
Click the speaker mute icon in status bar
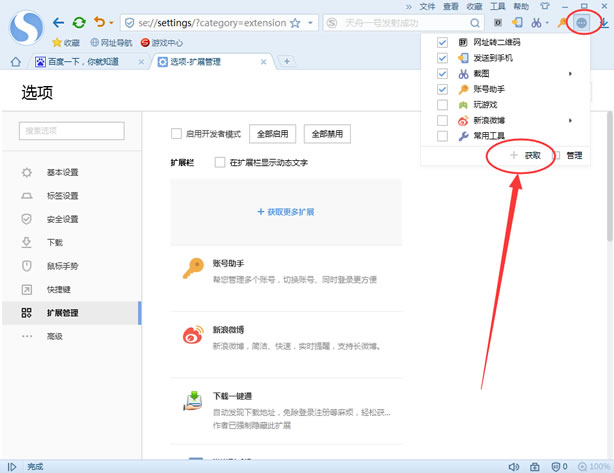(x=514, y=466)
